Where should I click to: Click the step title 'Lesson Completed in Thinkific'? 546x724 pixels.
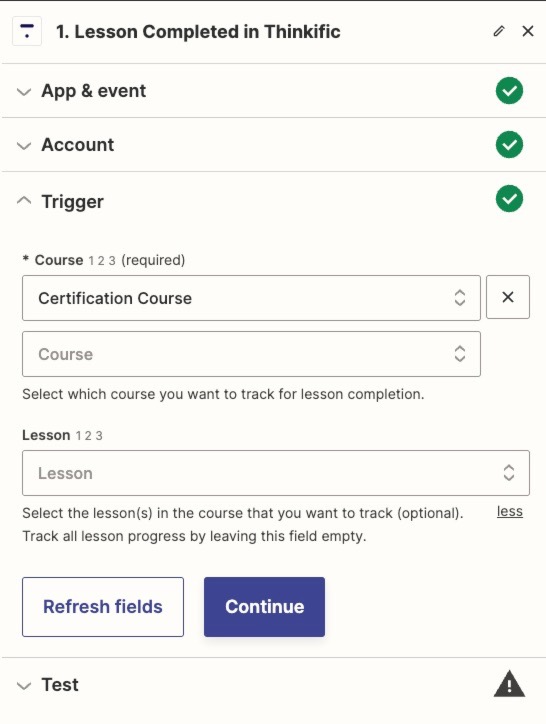tap(207, 32)
